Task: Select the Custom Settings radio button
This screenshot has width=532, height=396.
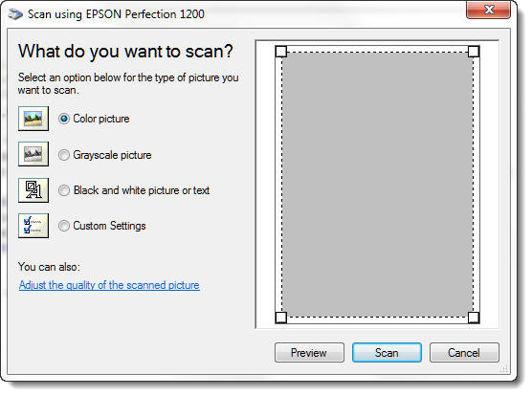Action: [x=64, y=226]
